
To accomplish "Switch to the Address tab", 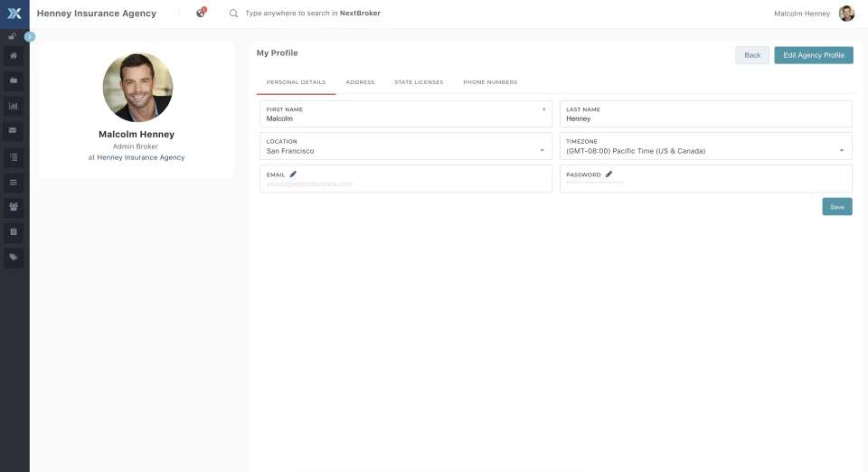I will tap(360, 82).
